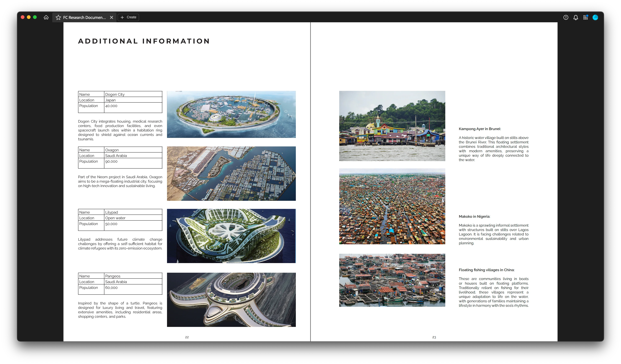
Task: Click the 60,000 population value
Action: pos(111,288)
